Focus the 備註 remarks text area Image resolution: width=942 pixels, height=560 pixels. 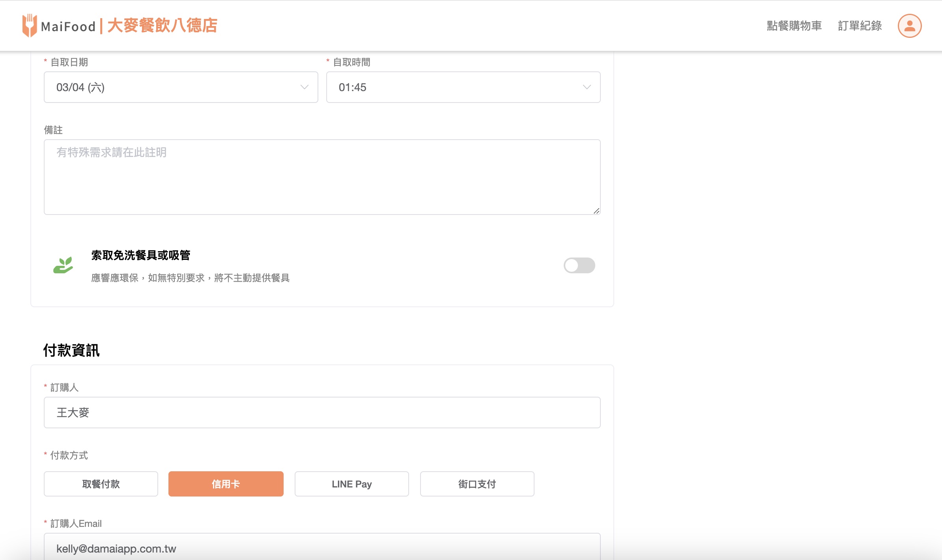(x=322, y=177)
